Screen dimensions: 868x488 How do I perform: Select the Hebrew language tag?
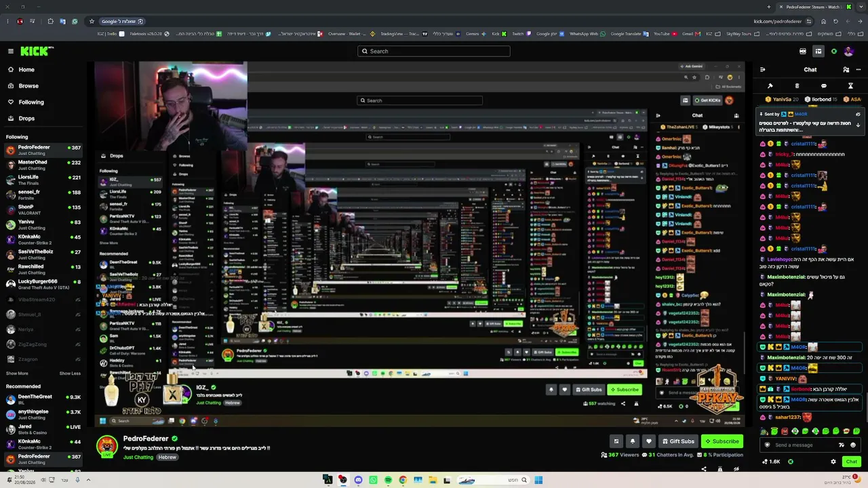(x=167, y=457)
